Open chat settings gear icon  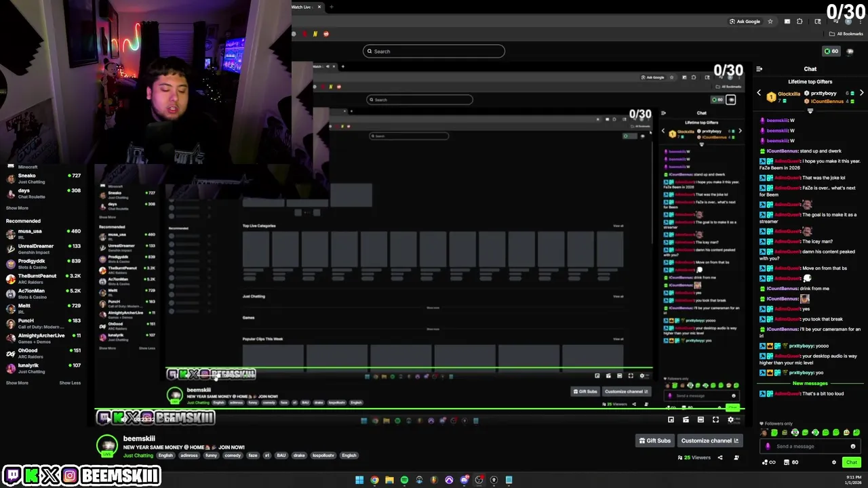click(834, 462)
